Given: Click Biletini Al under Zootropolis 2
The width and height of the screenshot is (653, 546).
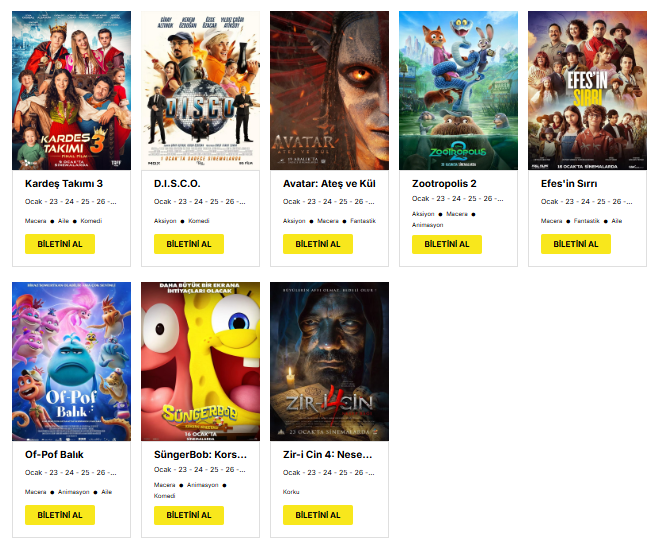Looking at the screenshot, I should tap(447, 244).
